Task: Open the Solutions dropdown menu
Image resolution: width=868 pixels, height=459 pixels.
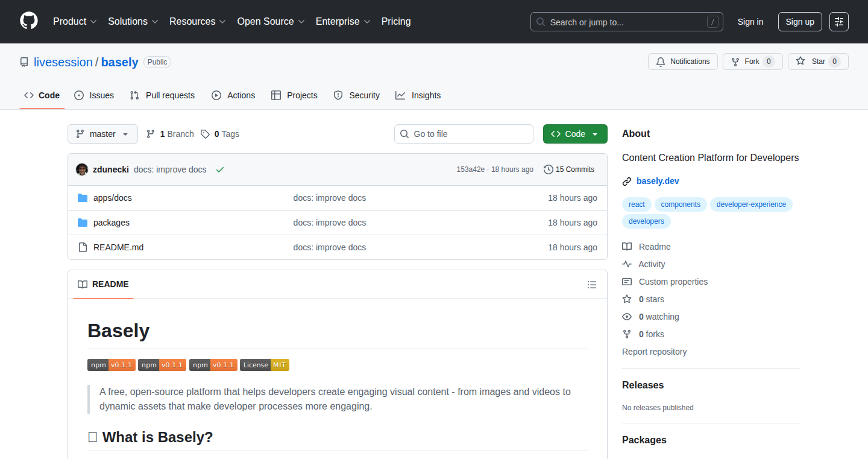Action: click(x=133, y=21)
